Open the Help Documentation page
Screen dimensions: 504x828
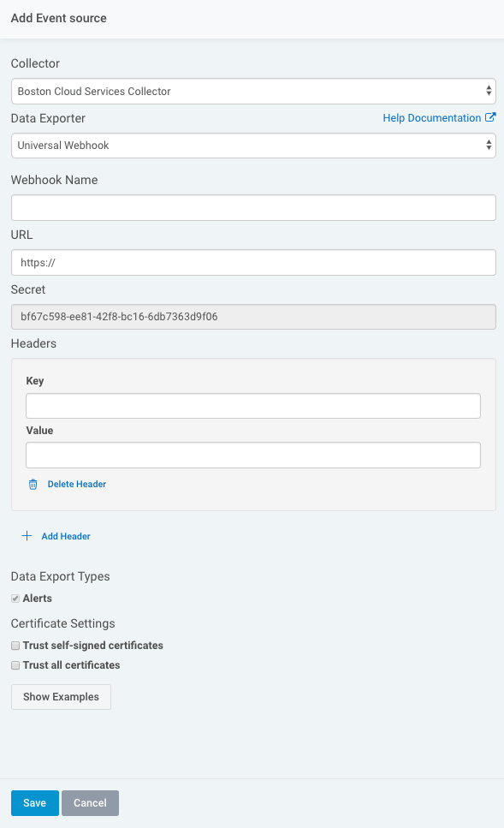point(430,117)
